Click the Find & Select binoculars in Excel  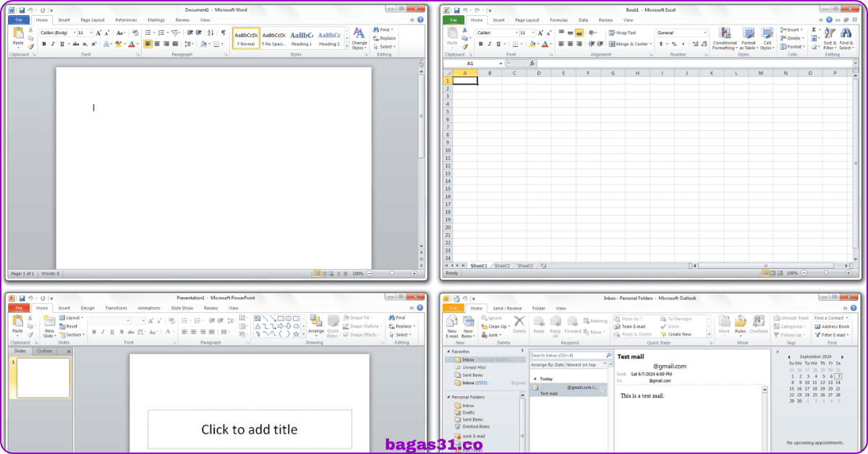(846, 34)
